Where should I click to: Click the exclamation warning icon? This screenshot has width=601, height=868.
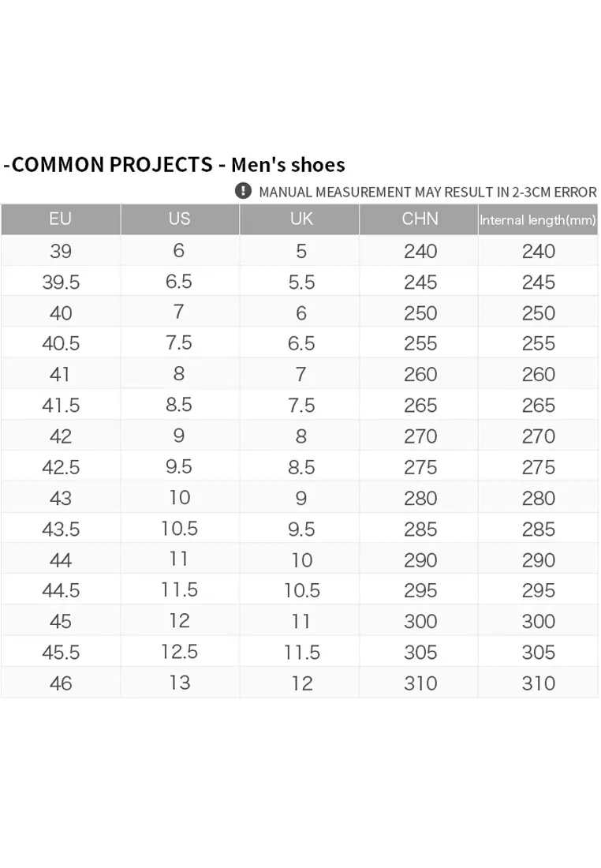pos(244,191)
